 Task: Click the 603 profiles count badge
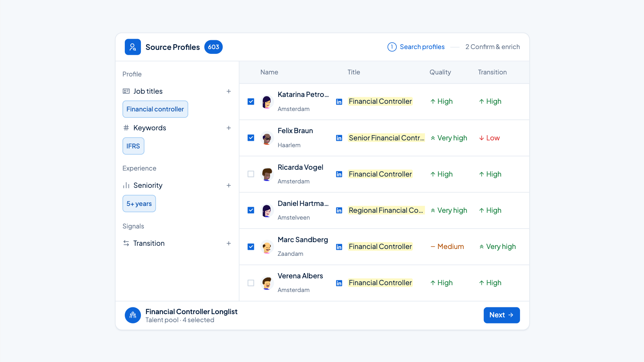tap(213, 47)
